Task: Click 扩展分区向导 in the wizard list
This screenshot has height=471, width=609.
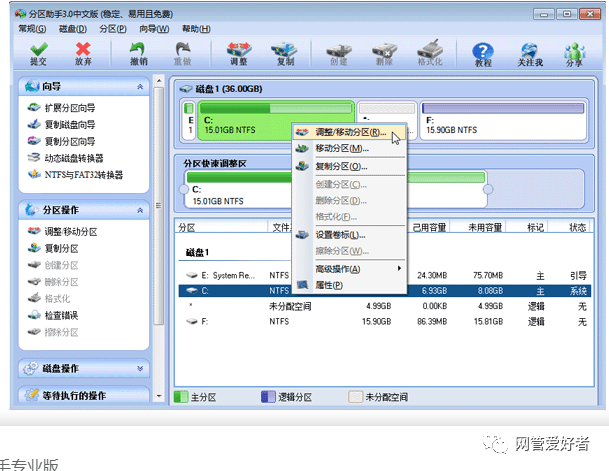Action: (x=70, y=107)
